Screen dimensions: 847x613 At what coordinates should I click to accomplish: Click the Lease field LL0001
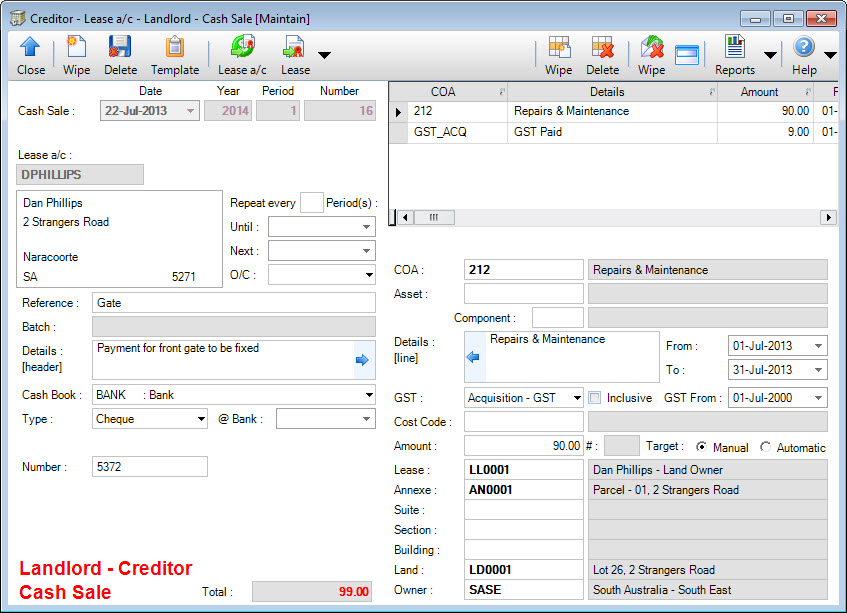click(x=523, y=470)
